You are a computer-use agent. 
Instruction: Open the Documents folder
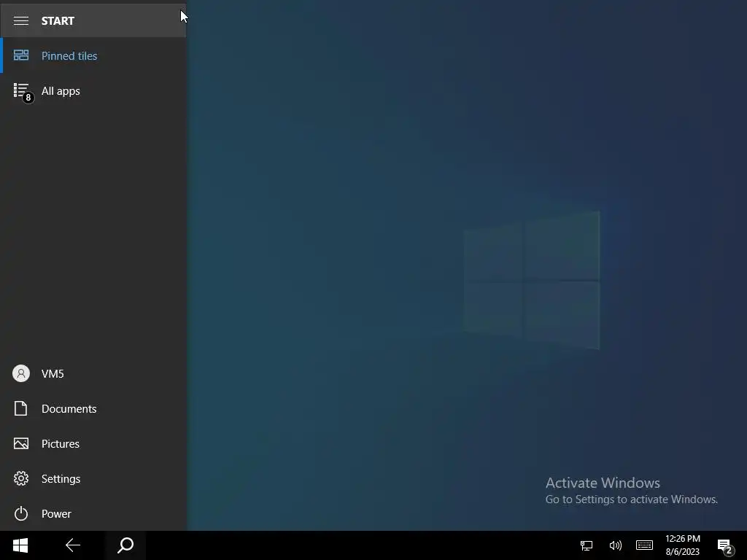[x=93, y=408]
